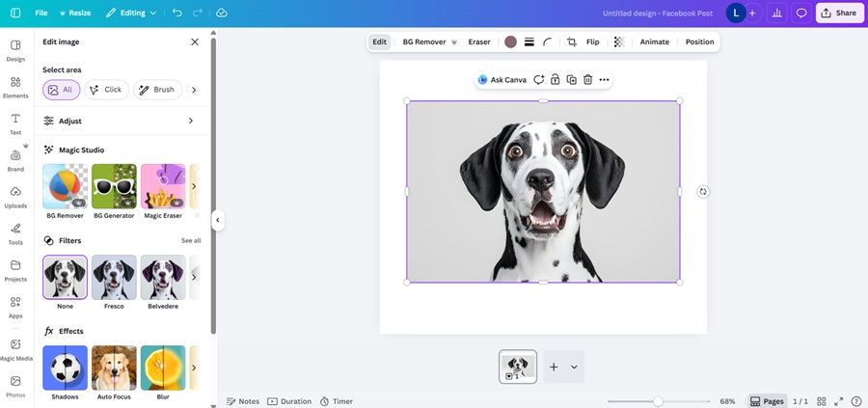Toggle the sidebar menu icon at top left

[x=15, y=13]
